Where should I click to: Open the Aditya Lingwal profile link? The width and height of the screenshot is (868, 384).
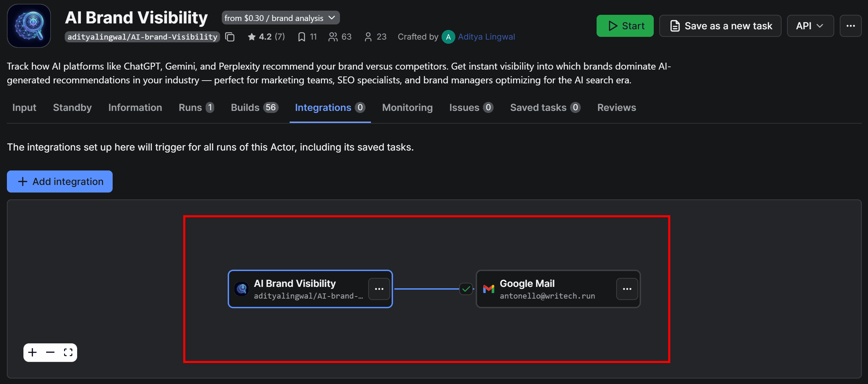[x=486, y=37]
